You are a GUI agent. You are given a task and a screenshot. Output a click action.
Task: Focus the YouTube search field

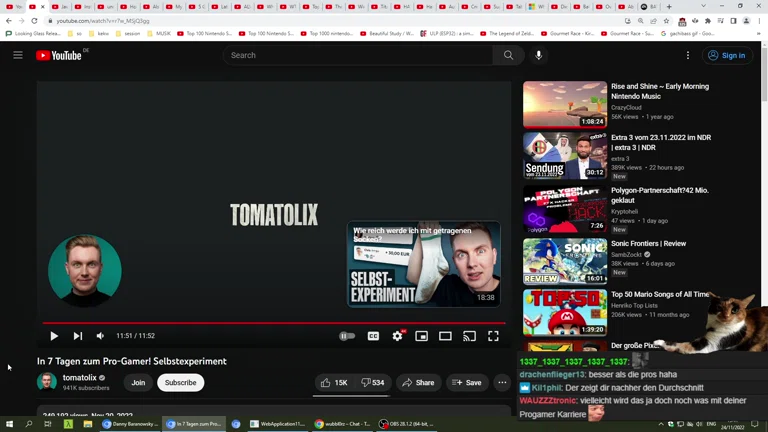pos(359,55)
